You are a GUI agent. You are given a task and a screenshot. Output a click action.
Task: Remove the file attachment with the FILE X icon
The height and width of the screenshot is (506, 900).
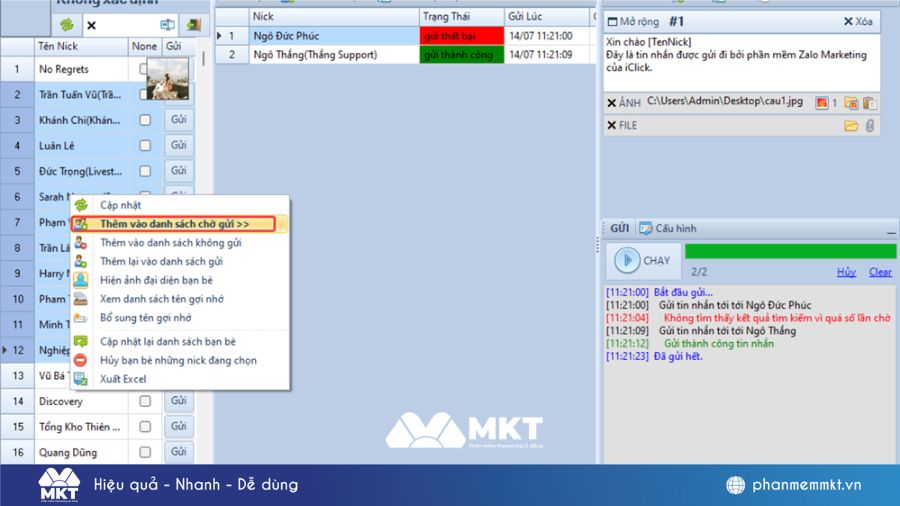[x=612, y=125]
